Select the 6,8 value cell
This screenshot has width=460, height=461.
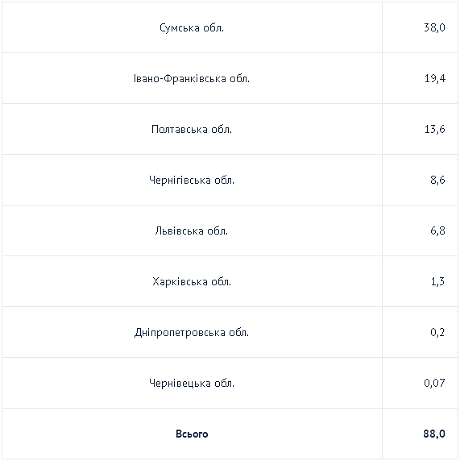420,231
